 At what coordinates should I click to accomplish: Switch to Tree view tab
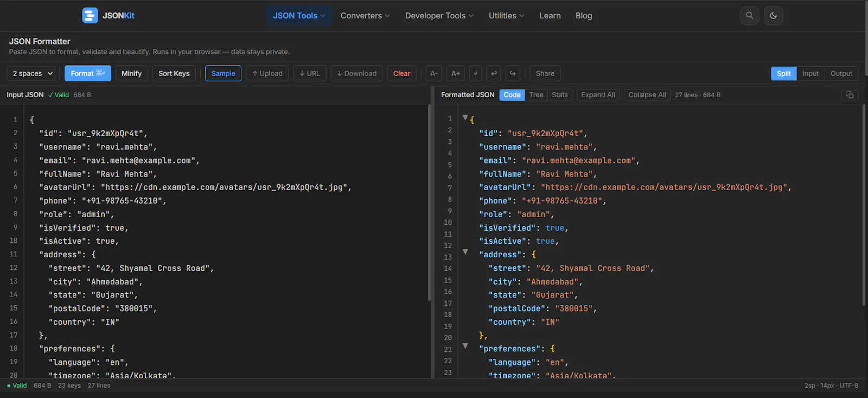[x=536, y=95]
